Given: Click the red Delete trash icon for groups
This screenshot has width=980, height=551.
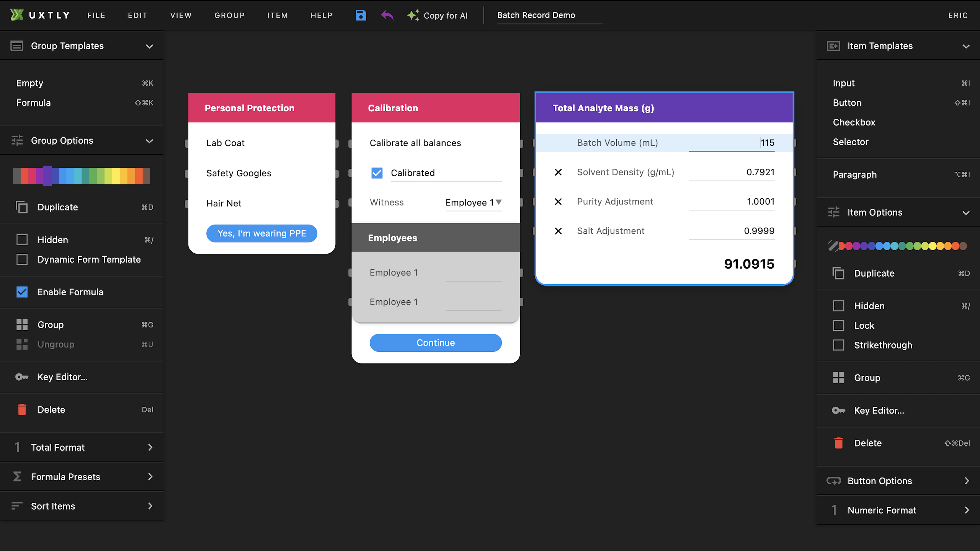Looking at the screenshot, I should coord(22,409).
